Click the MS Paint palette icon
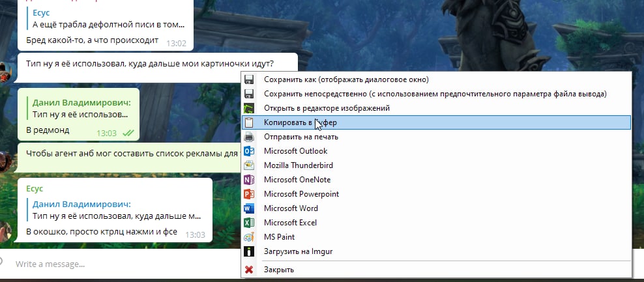The width and height of the screenshot is (644, 282). pyautogui.click(x=249, y=237)
